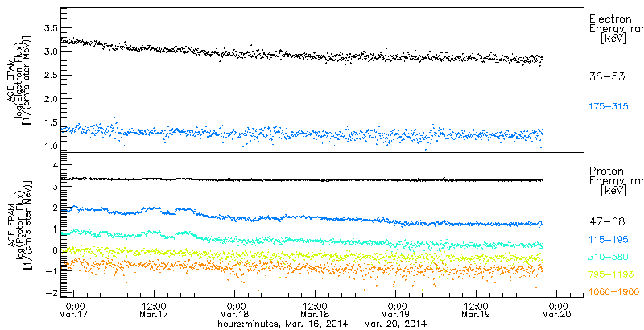
Task: Click the 0:00 Mar.19 time axis label
Action: (396, 311)
